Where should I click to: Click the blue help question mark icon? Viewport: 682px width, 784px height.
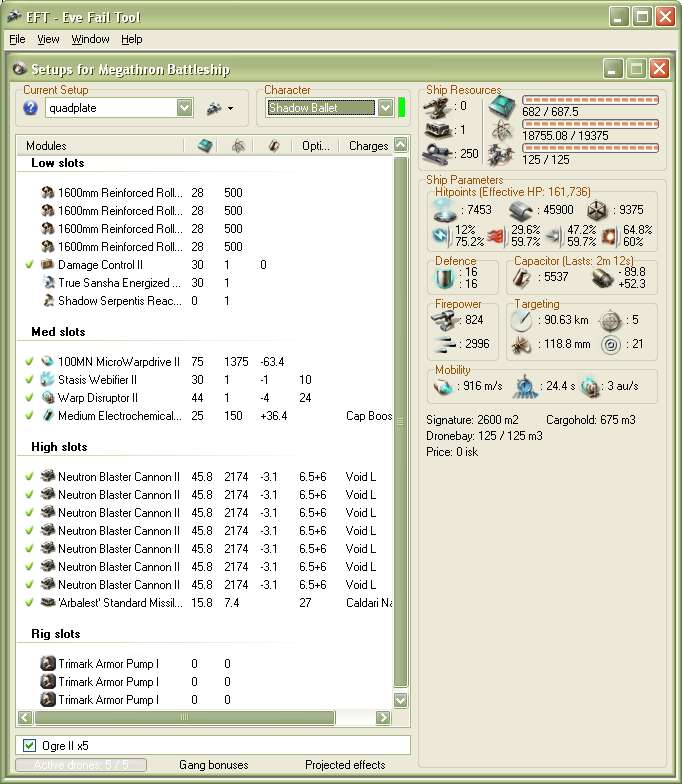pyautogui.click(x=30, y=108)
